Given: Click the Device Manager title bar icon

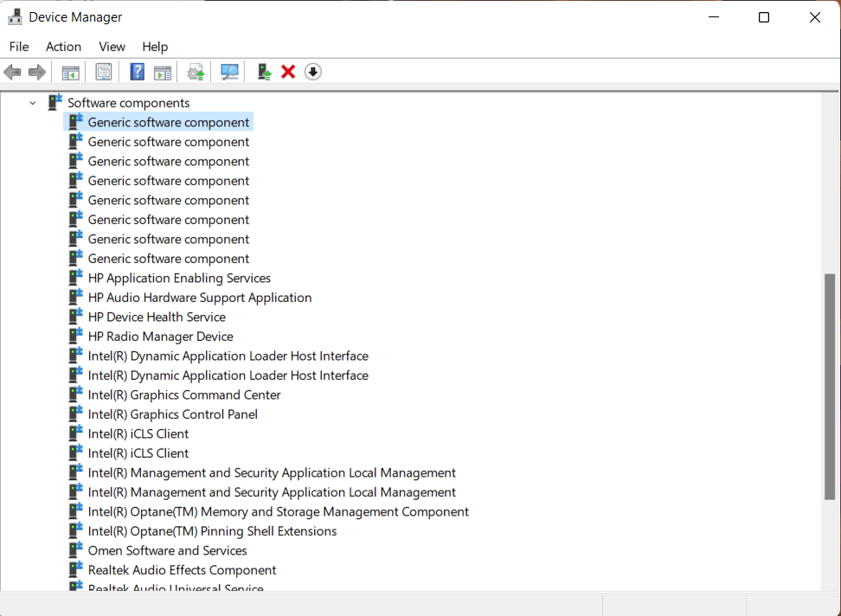Looking at the screenshot, I should click(x=15, y=17).
